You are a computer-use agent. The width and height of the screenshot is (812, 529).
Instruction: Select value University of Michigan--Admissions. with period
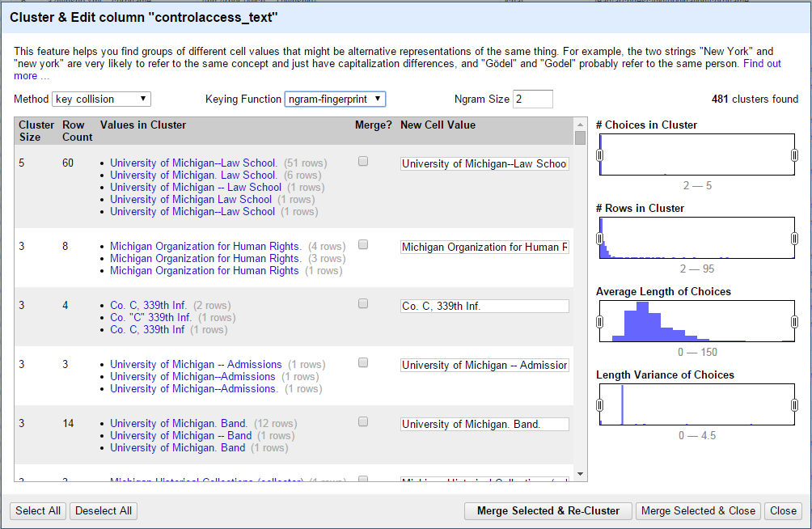[x=193, y=388]
